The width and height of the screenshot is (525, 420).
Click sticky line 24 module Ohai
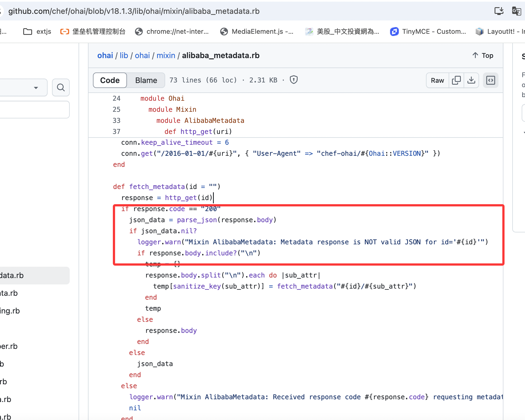click(162, 98)
